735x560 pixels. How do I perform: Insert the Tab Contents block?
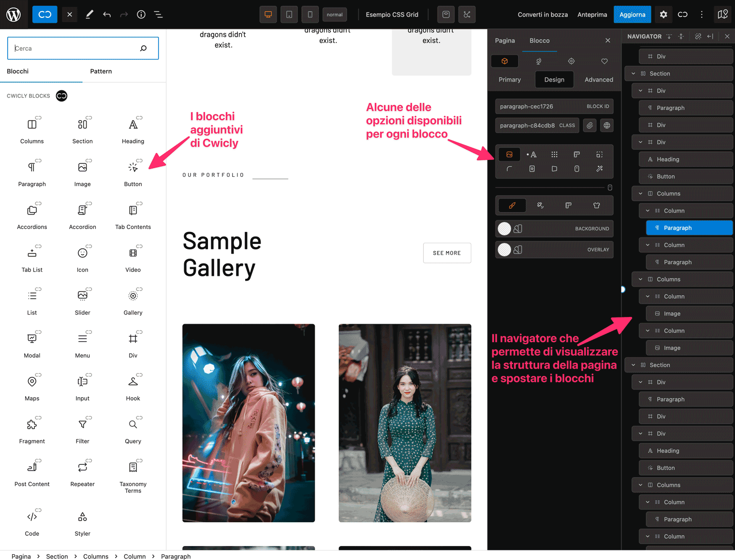[133, 216]
